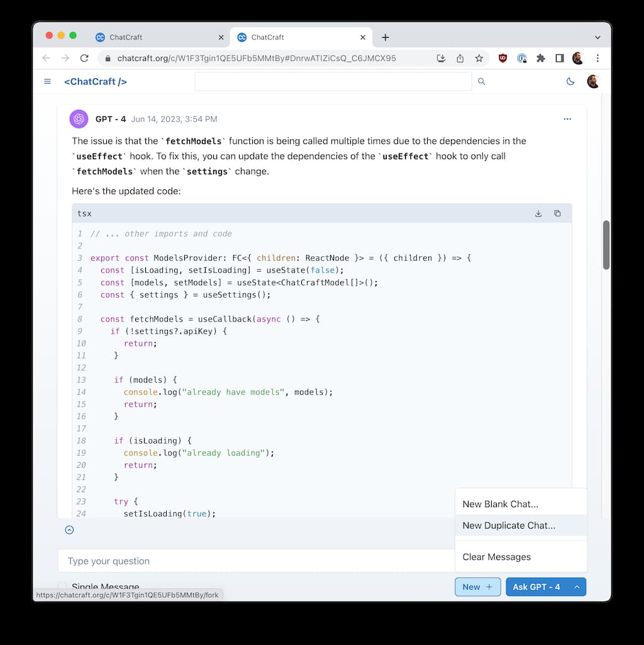The image size is (644, 645).
Task: Go forward in browser history
Action: click(65, 58)
